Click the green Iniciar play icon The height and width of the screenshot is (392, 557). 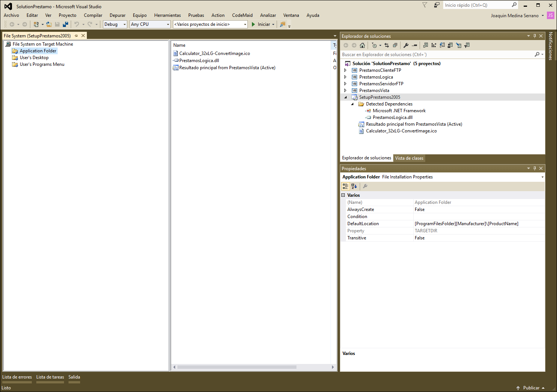click(x=253, y=24)
